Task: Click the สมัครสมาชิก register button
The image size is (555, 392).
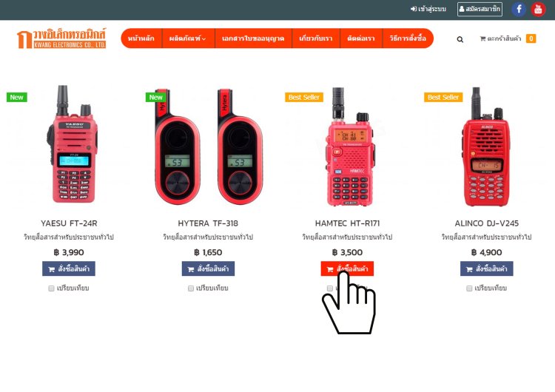Action: tap(480, 9)
